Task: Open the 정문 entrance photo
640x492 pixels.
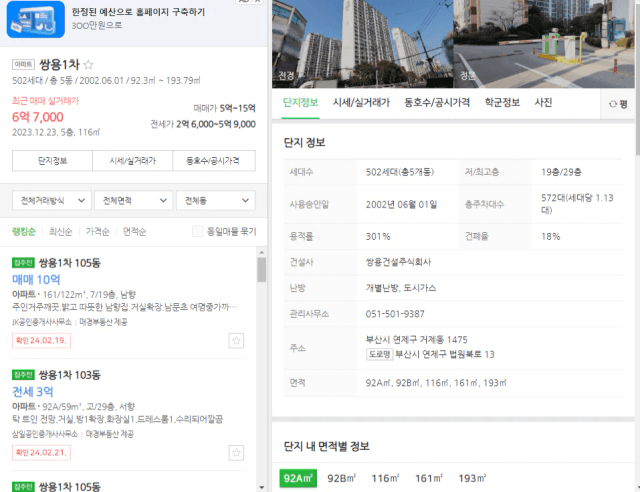Action: pos(544,44)
